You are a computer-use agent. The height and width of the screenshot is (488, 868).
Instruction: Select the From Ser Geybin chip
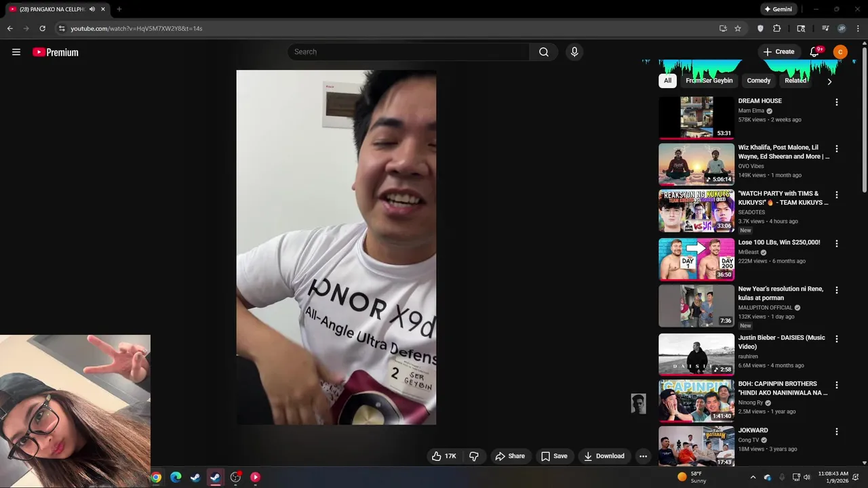[709, 81]
